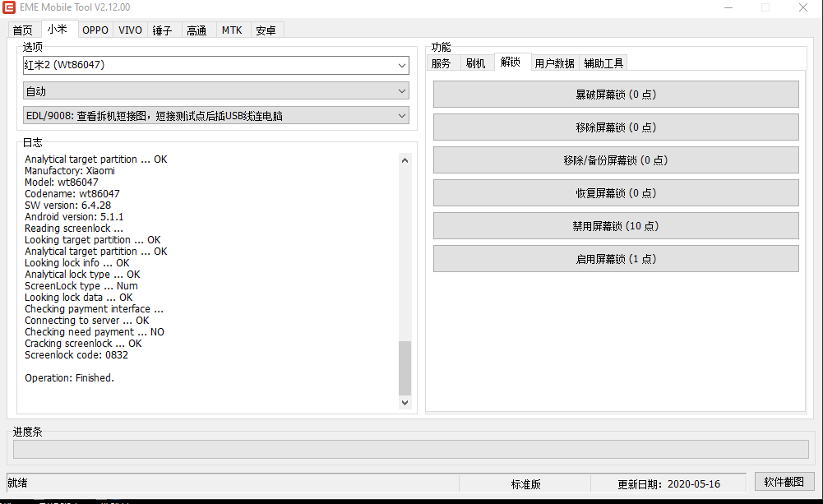Screen dimensions: 823x504
Task: Click the 进度条 progress bar
Action: point(411,450)
